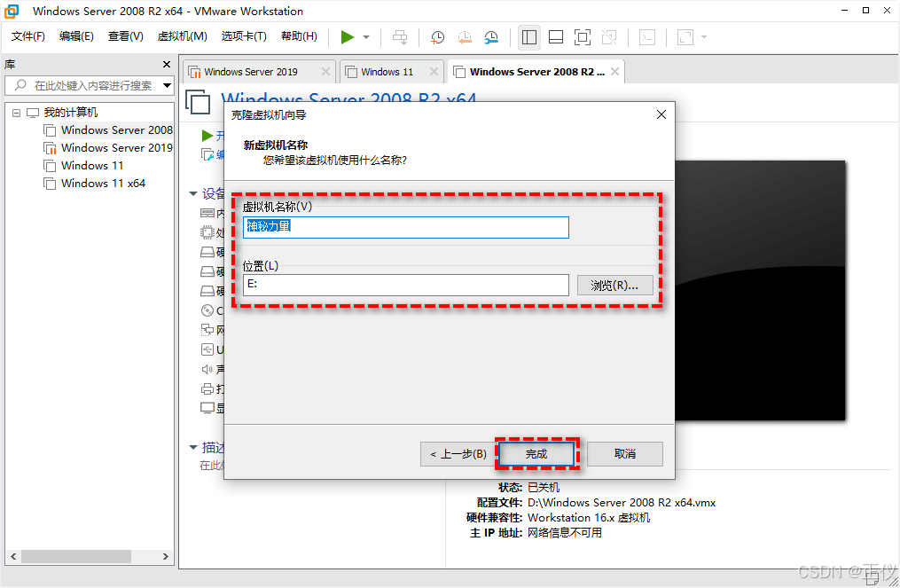Open the console view icon
Viewport: 900px width, 588px height.
[647, 37]
